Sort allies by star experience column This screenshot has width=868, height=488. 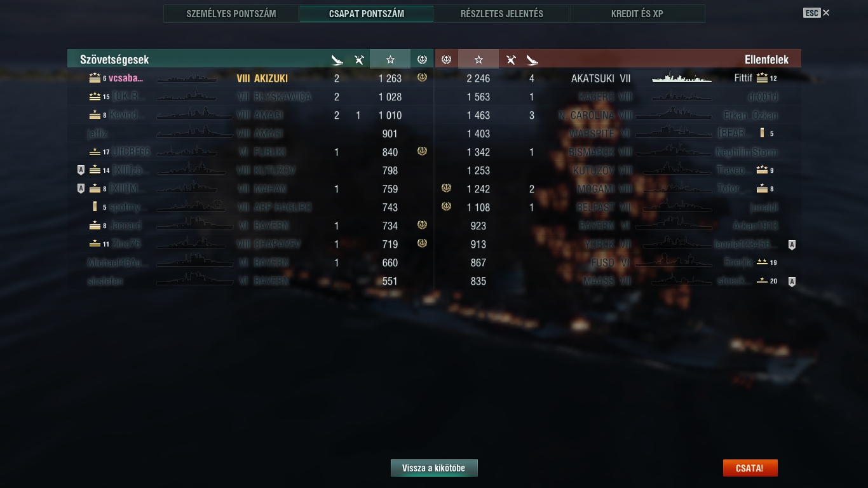390,59
